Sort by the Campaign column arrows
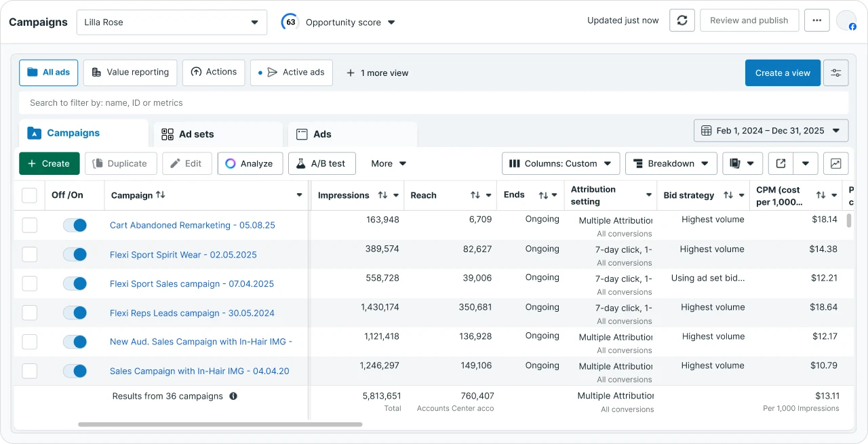This screenshot has height=444, width=868. click(x=161, y=195)
